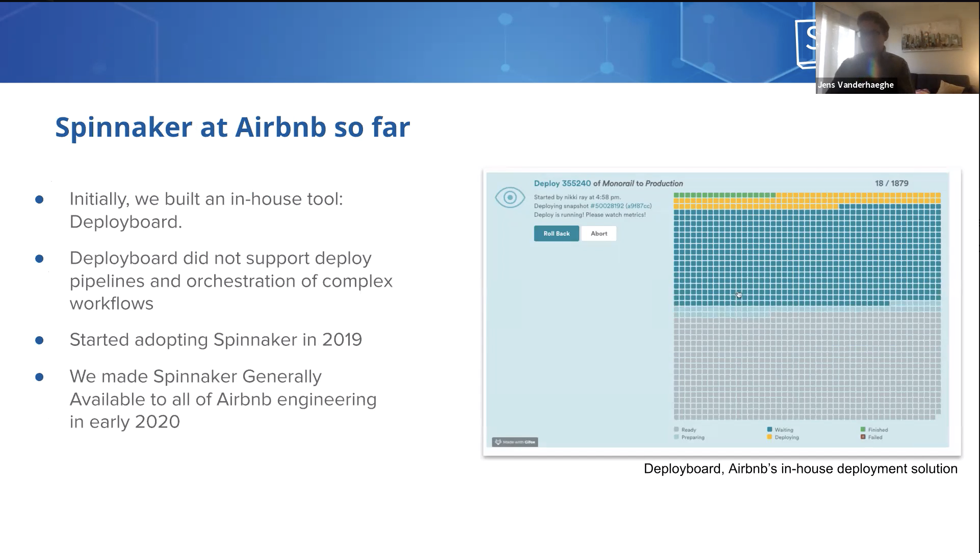
Task: Open snapshot #50028192 link
Action: click(621, 206)
